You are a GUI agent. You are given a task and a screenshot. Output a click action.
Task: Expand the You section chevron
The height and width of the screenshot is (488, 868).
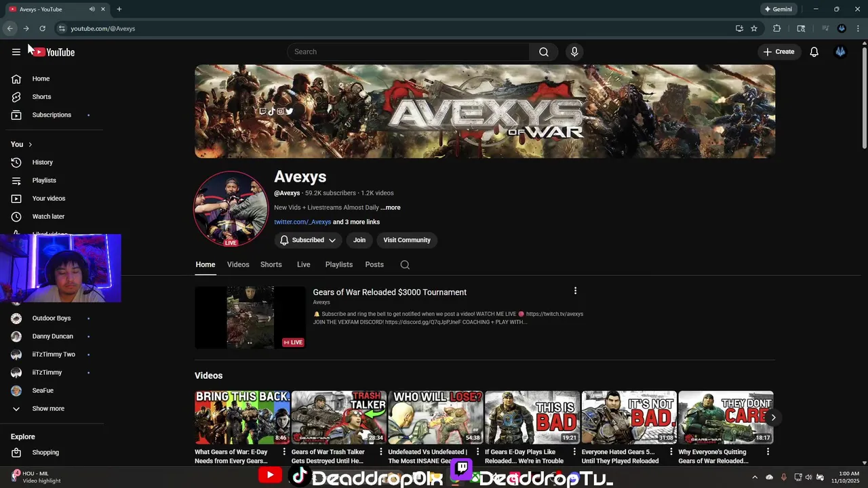pos(30,144)
